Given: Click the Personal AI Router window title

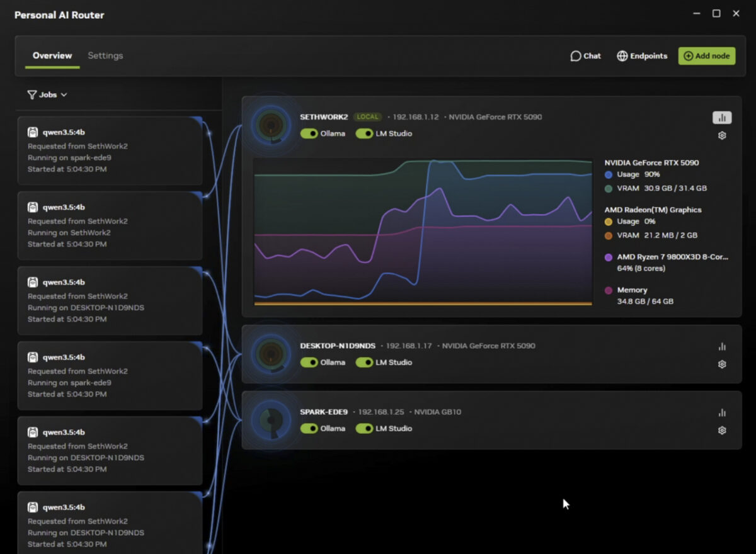Looking at the screenshot, I should 59,15.
